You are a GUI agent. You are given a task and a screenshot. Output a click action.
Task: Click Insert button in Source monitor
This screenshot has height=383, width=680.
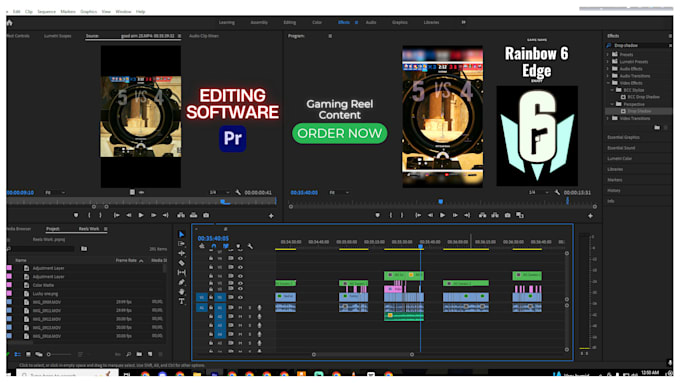click(181, 215)
